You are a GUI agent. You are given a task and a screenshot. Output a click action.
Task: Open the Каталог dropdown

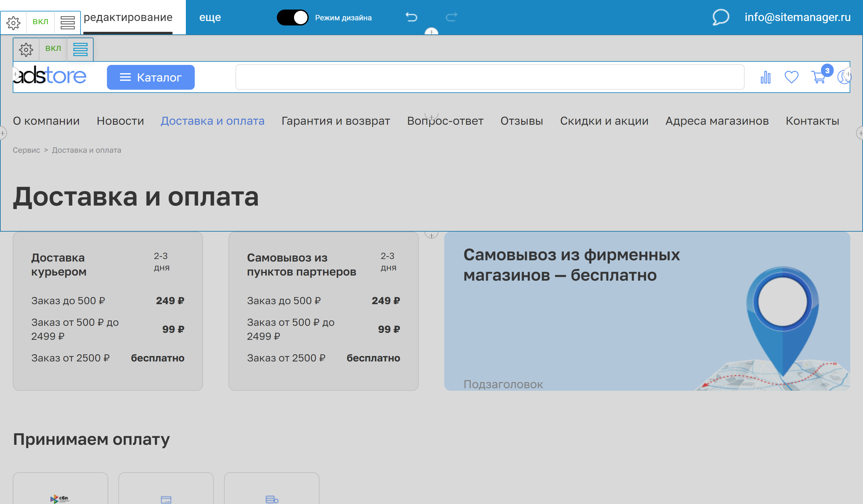151,77
